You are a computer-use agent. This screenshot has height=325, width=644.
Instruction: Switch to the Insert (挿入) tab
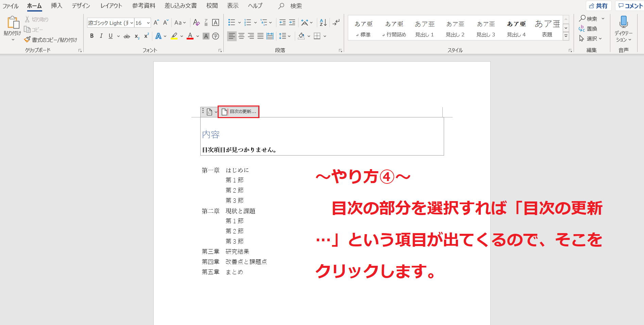tap(56, 6)
